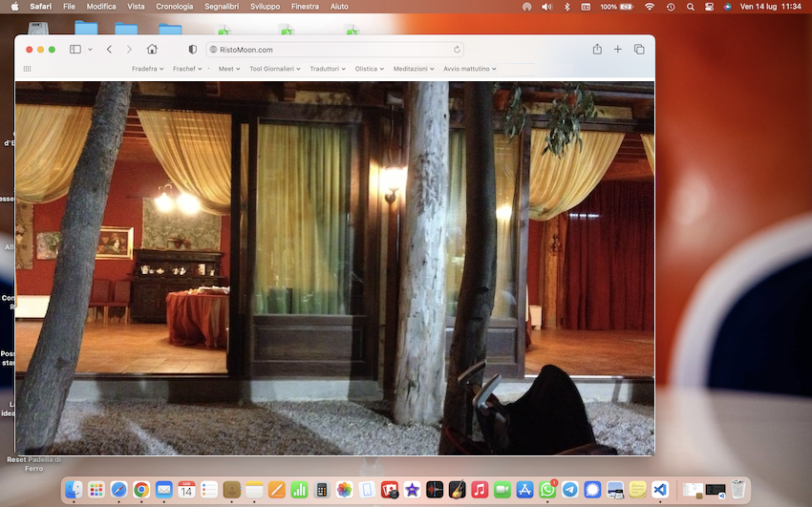The height and width of the screenshot is (507, 812).
Task: Click the RistoMoon.com address field
Action: click(x=334, y=50)
